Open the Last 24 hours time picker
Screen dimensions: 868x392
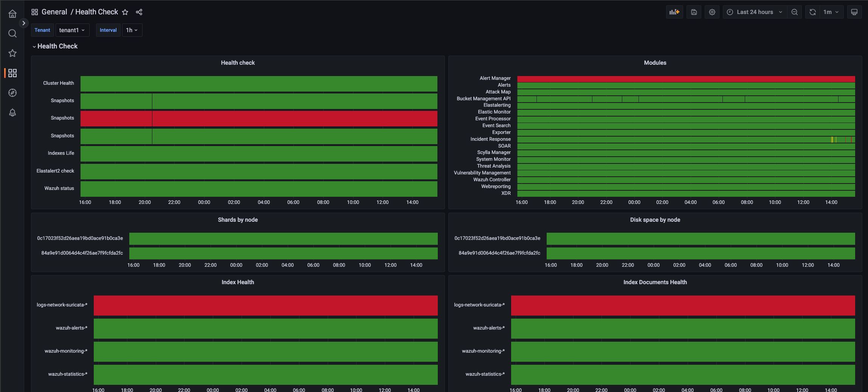(x=755, y=12)
